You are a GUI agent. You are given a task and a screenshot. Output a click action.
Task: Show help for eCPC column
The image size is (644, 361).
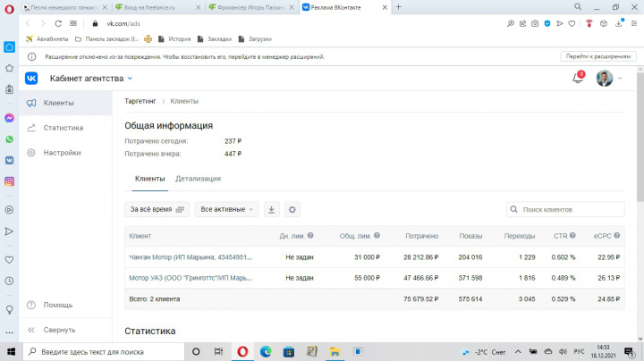tap(616, 236)
